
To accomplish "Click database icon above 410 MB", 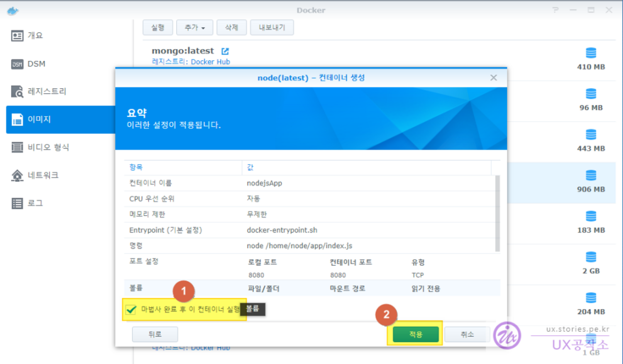I will (x=591, y=53).
